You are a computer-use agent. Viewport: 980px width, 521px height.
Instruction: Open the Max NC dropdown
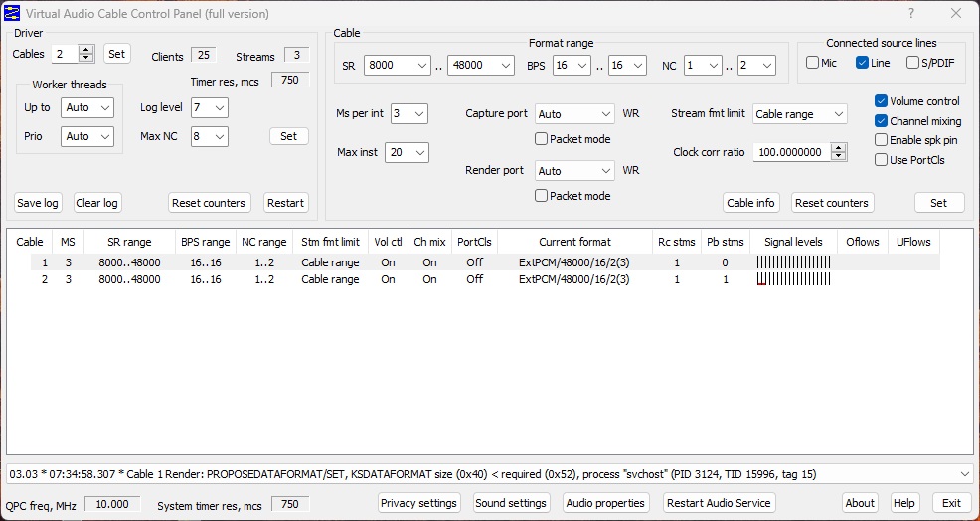pos(210,136)
